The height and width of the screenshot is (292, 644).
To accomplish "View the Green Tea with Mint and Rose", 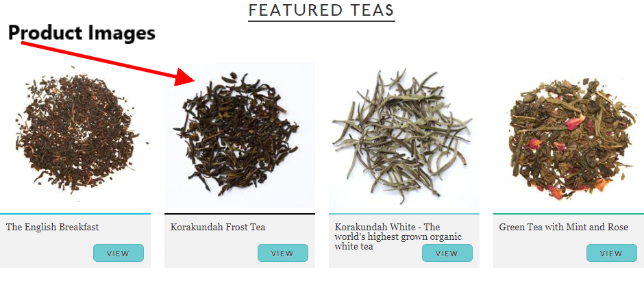I will (612, 253).
